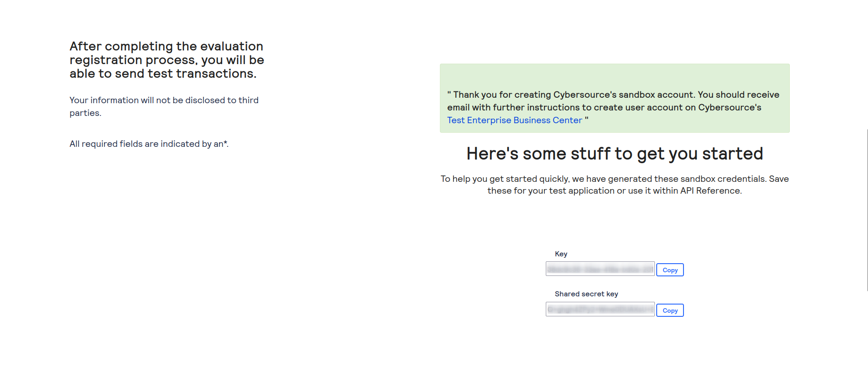The height and width of the screenshot is (370, 868).
Task: Click the 'Key' label above the first field
Action: coord(561,254)
